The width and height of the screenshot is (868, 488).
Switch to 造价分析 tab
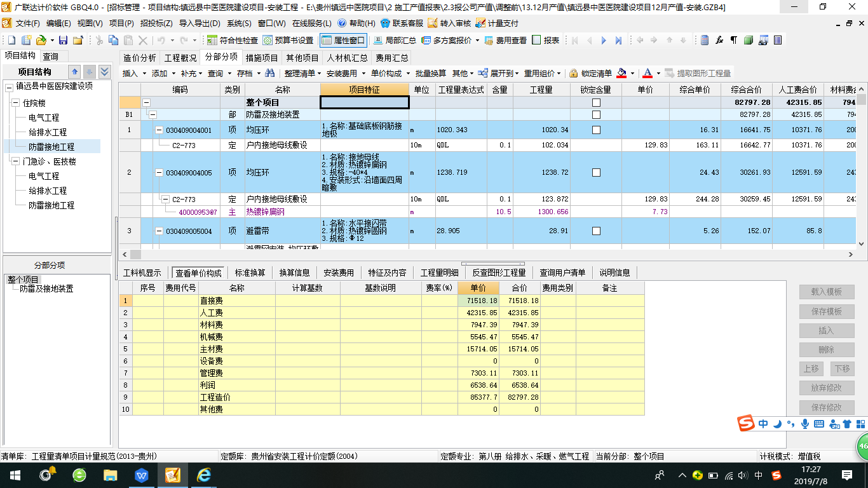[139, 58]
